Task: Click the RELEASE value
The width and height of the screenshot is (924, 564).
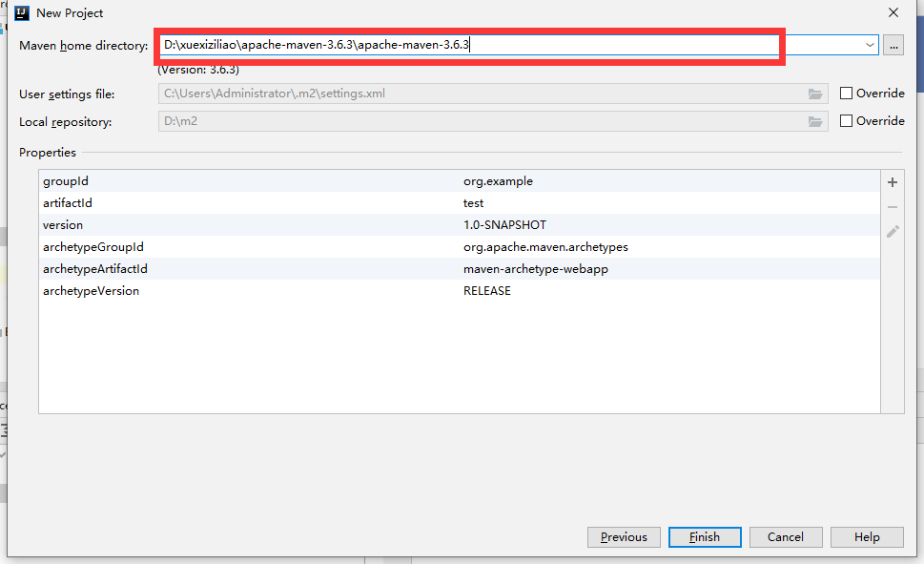Action: coord(486,291)
